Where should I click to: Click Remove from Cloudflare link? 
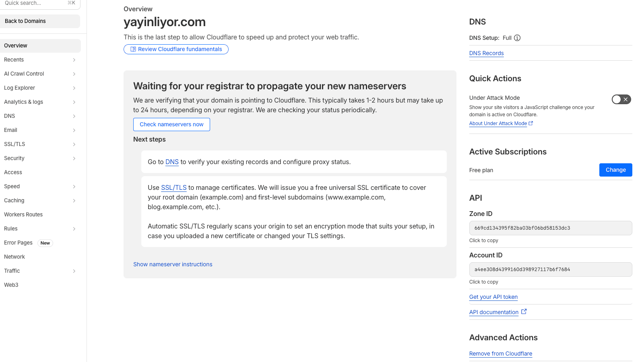click(x=500, y=354)
